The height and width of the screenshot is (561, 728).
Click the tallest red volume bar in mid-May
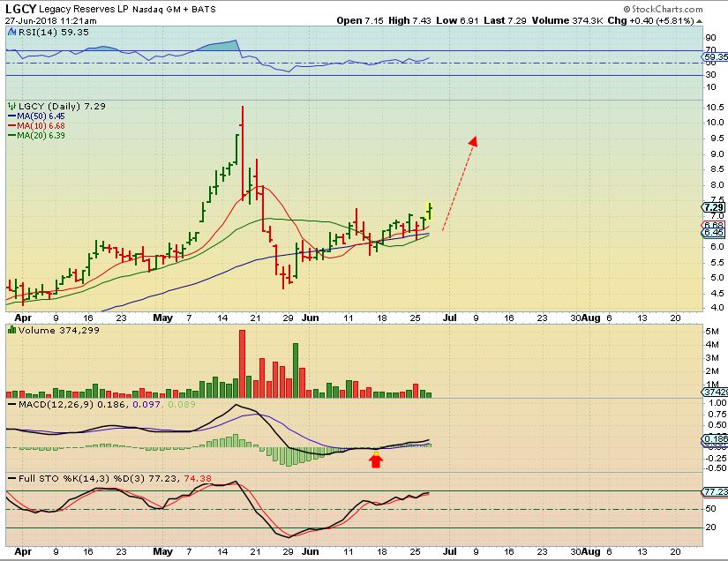242,363
